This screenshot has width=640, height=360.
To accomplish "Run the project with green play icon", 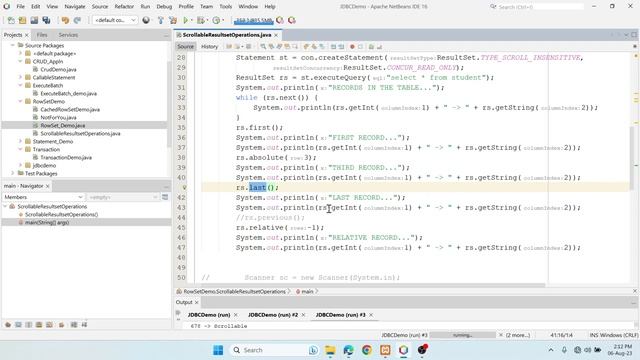I will [186, 20].
